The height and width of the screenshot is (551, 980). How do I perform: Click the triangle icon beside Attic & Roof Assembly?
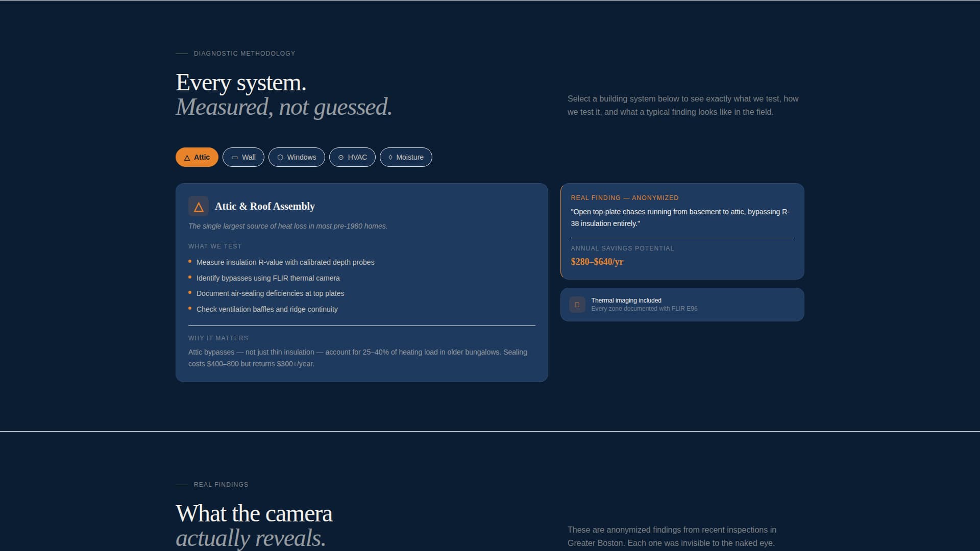click(x=198, y=206)
